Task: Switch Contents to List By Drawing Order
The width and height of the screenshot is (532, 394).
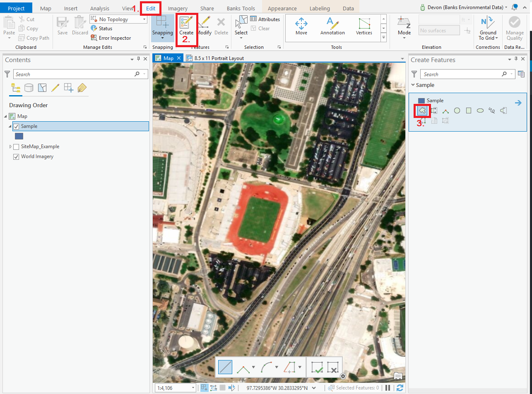Action: (16, 88)
